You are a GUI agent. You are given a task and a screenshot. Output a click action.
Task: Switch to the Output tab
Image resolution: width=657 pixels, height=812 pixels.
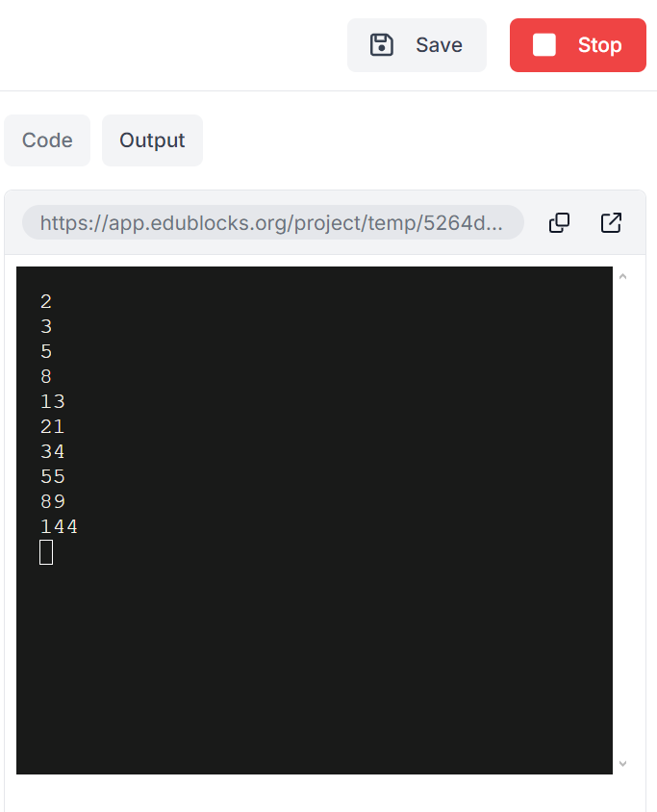[x=152, y=140]
